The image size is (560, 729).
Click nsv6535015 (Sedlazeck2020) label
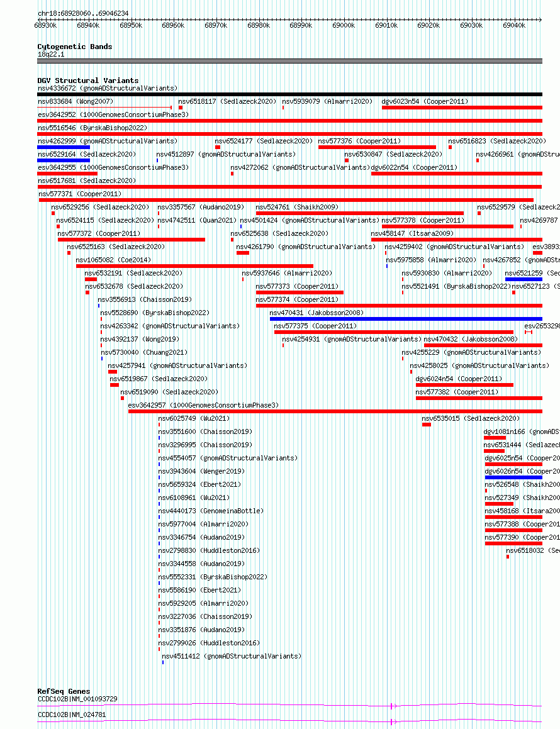tap(471, 418)
